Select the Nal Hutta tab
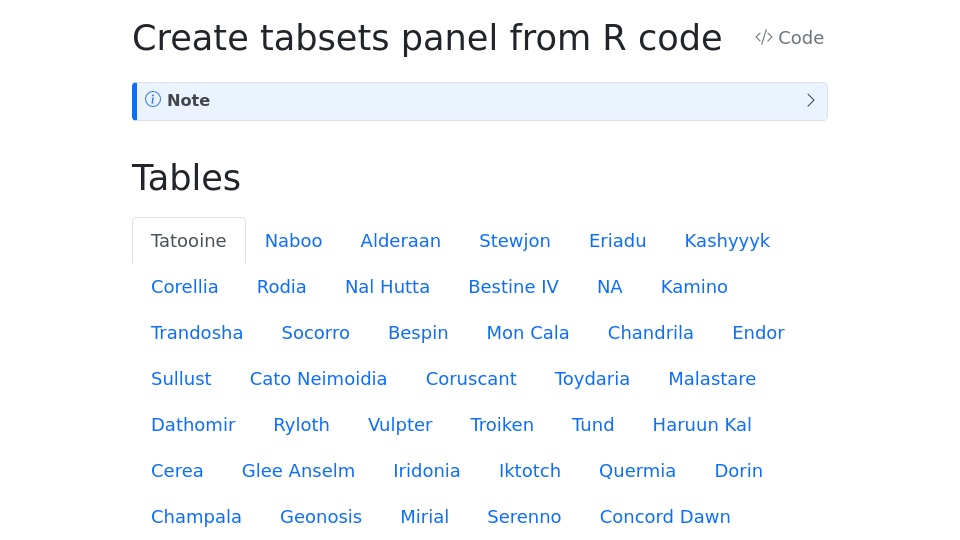960x540 pixels. [387, 287]
